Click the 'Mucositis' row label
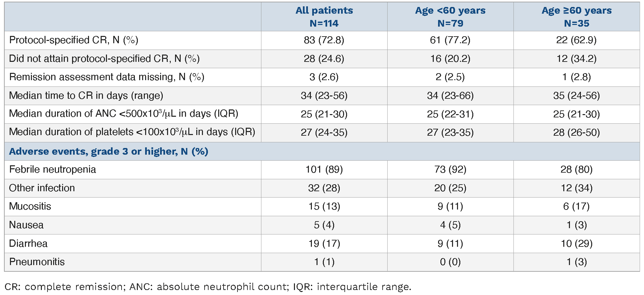 pos(30,207)
